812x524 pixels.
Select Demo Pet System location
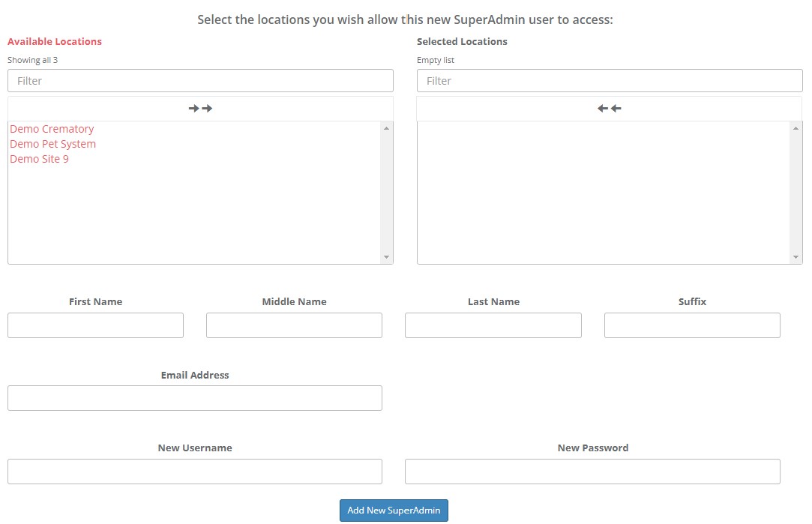pyautogui.click(x=52, y=144)
